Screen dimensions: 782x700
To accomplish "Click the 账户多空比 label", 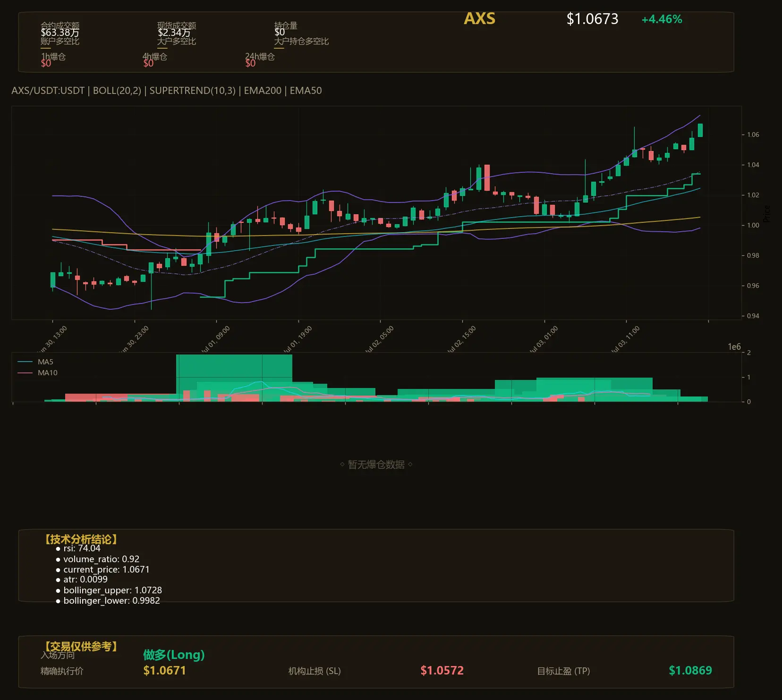I will [x=60, y=42].
